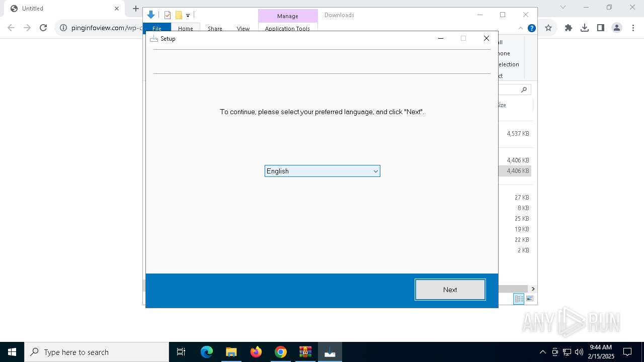The height and width of the screenshot is (362, 644).
Task: Switch Explorer to large icons view
Action: coord(529,299)
